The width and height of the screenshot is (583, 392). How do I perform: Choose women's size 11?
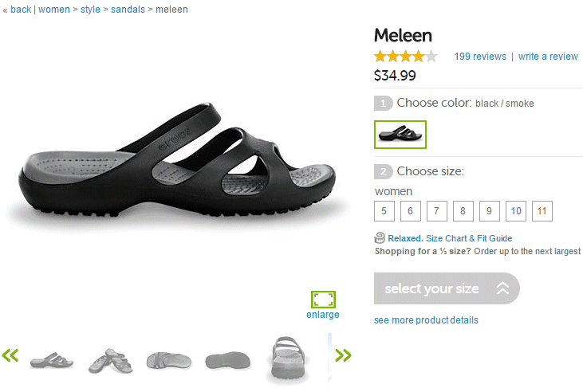pos(542,211)
